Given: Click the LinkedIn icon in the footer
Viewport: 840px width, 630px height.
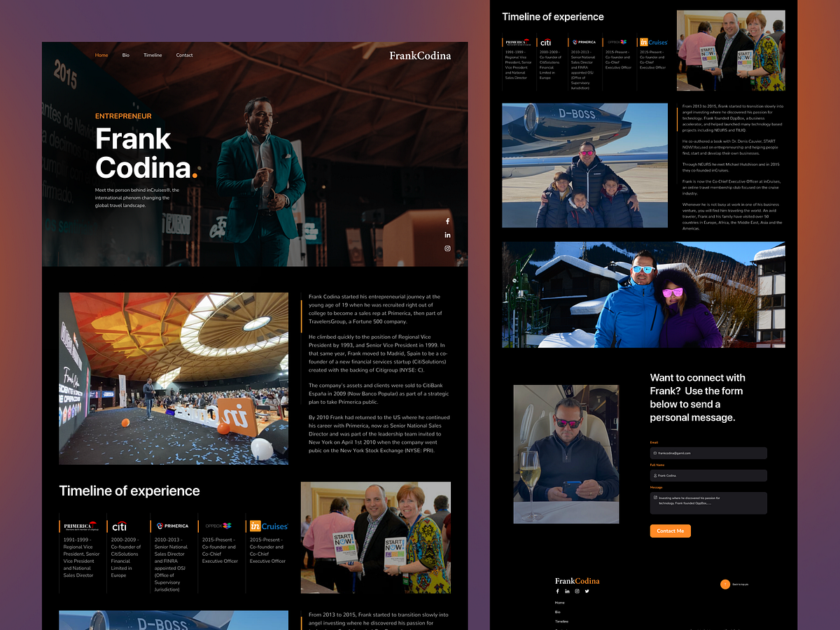Looking at the screenshot, I should [x=567, y=591].
